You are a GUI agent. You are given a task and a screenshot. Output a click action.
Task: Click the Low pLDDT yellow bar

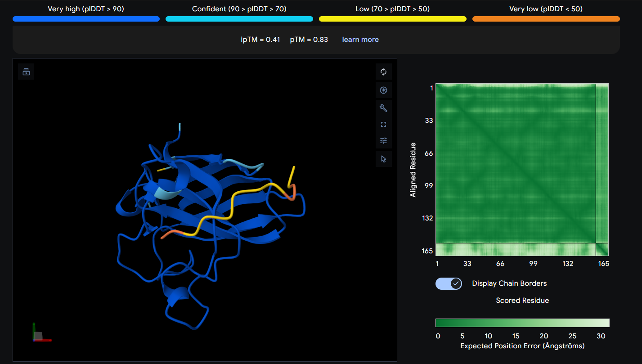(393, 19)
